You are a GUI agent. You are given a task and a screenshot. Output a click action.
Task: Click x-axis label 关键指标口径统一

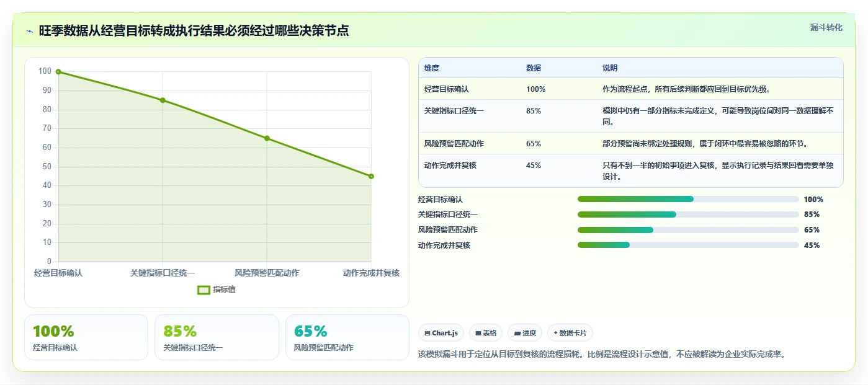tap(163, 273)
